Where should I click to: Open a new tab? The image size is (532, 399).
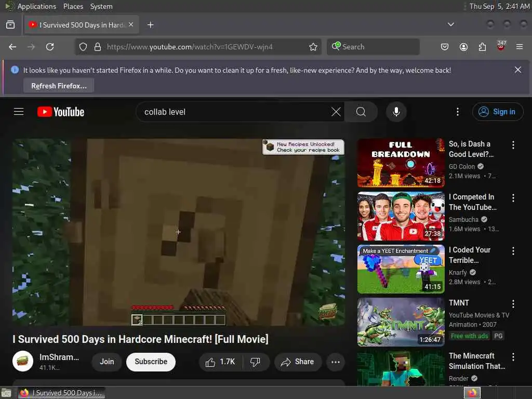pyautogui.click(x=150, y=25)
